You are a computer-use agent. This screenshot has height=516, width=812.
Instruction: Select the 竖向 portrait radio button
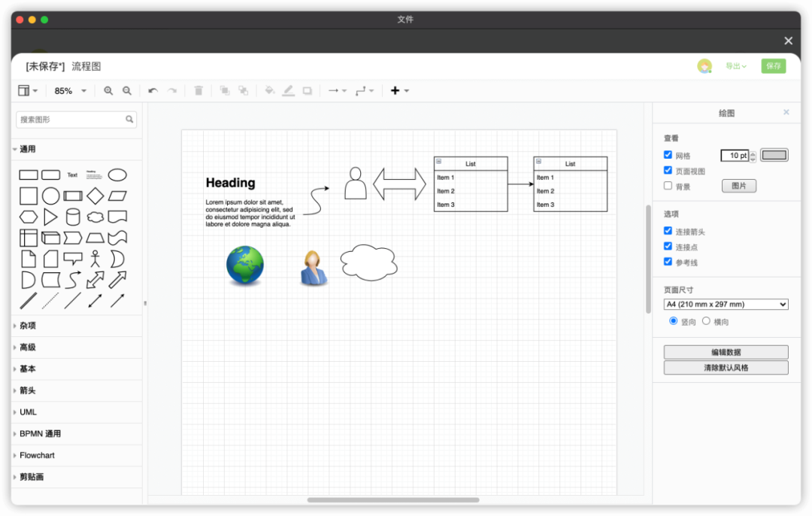(x=673, y=321)
